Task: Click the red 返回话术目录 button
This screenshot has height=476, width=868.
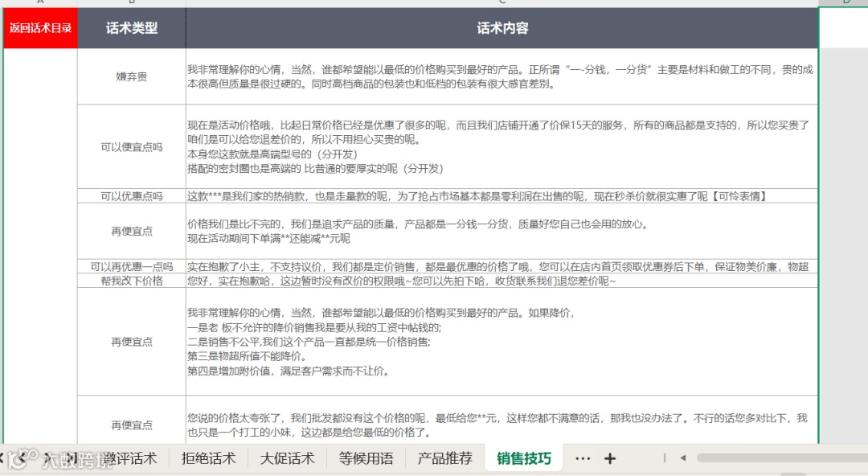Action: pos(40,28)
